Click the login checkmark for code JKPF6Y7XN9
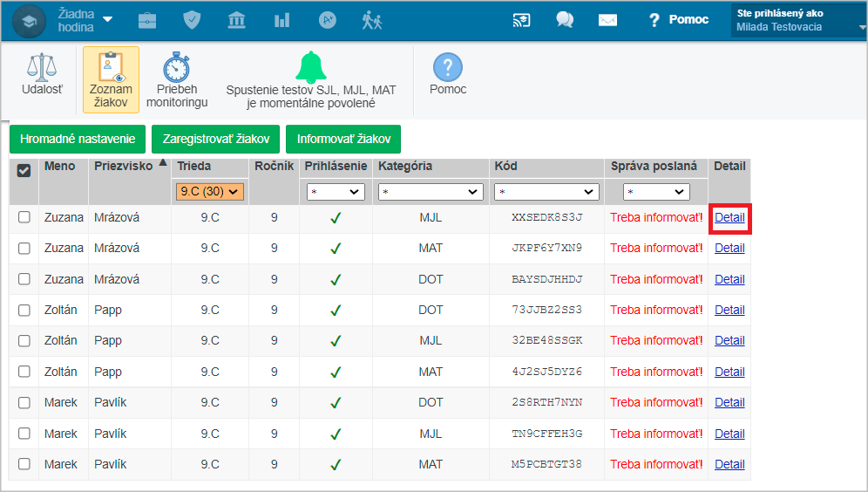 point(336,249)
